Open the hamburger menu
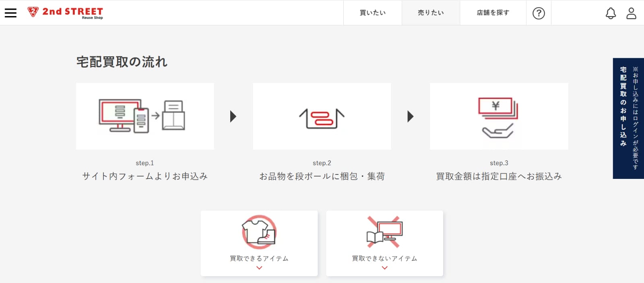Image resolution: width=644 pixels, height=283 pixels. 10,13
